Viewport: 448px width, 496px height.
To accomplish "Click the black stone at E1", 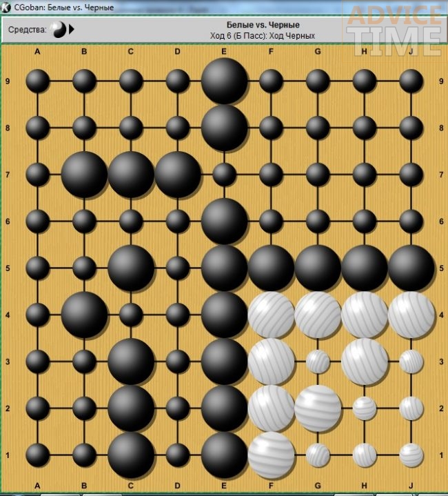I will (224, 455).
